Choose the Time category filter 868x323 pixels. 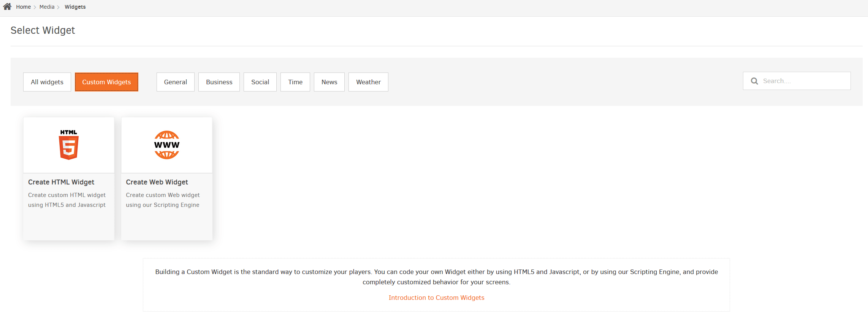coord(295,82)
